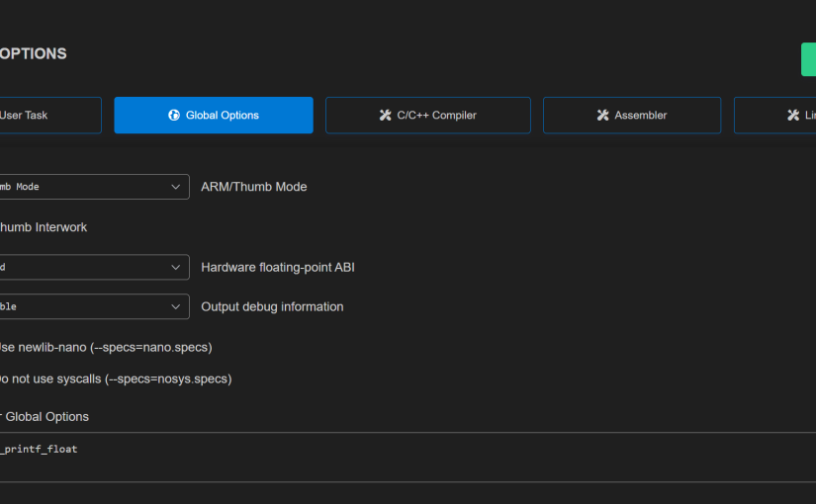
Task: Click the chevron arrow of the Thumb Mode combo box
Action: (176, 187)
